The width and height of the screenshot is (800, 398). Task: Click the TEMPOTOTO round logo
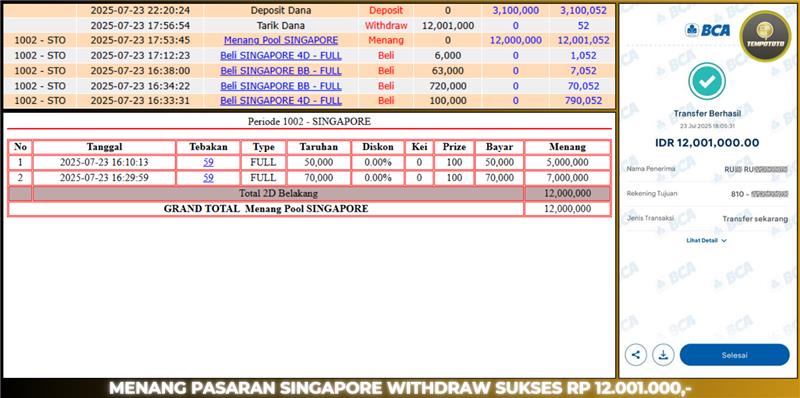click(x=765, y=36)
